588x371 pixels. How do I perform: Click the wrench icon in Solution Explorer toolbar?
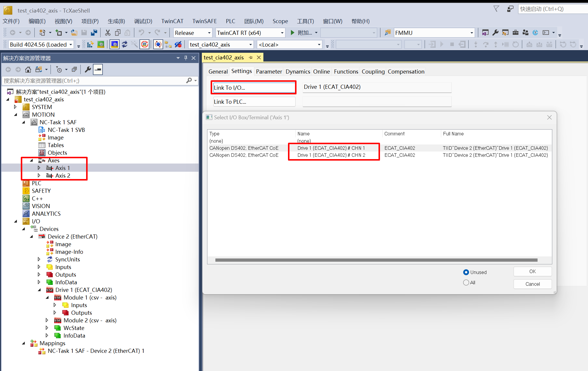(x=88, y=69)
